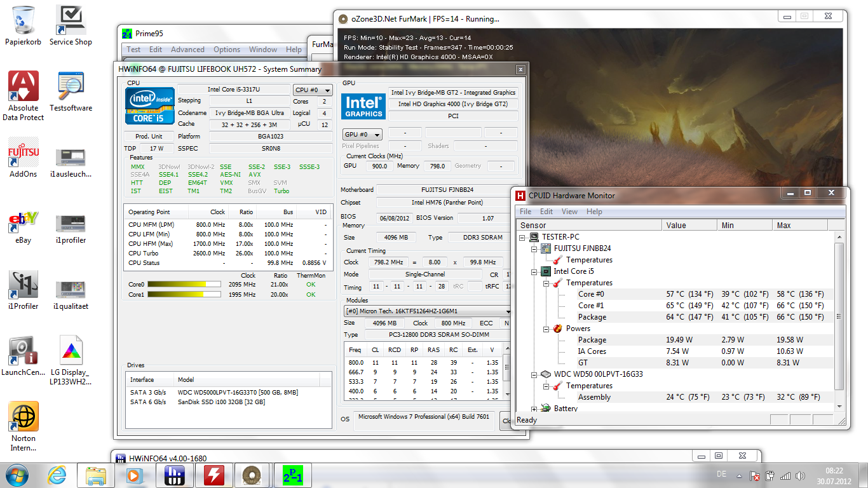Select Assembly temperature row
Viewport: 868px width, 488px height.
click(676, 397)
